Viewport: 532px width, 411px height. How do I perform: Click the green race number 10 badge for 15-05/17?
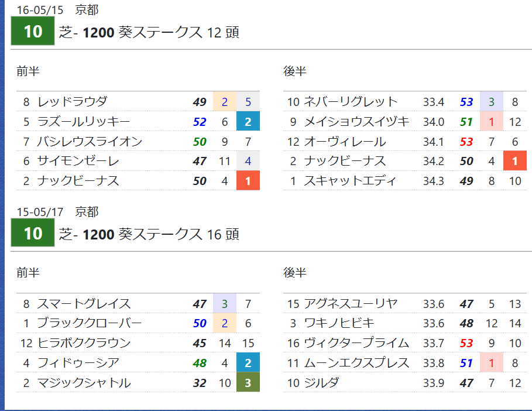point(33,232)
